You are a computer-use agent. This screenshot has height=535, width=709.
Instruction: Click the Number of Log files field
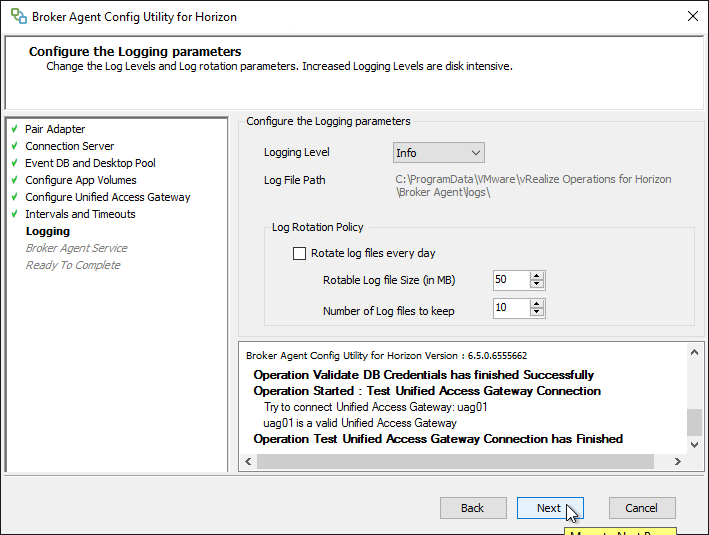pyautogui.click(x=511, y=308)
